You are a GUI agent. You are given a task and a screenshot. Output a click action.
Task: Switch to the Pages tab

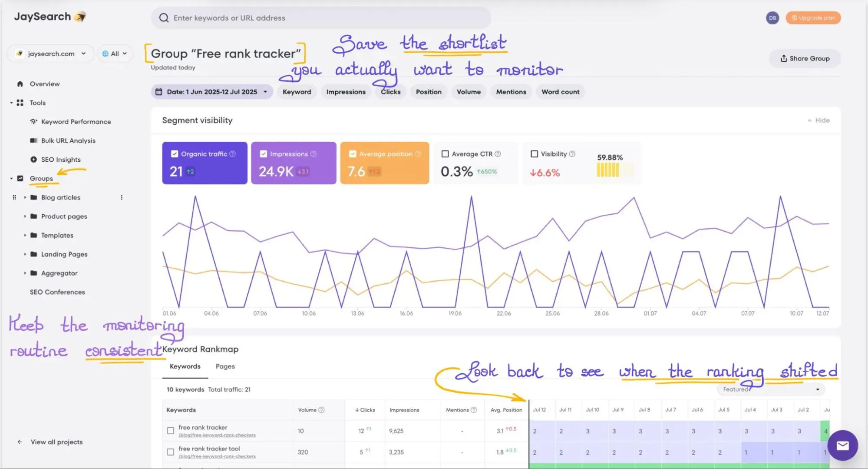(x=225, y=366)
